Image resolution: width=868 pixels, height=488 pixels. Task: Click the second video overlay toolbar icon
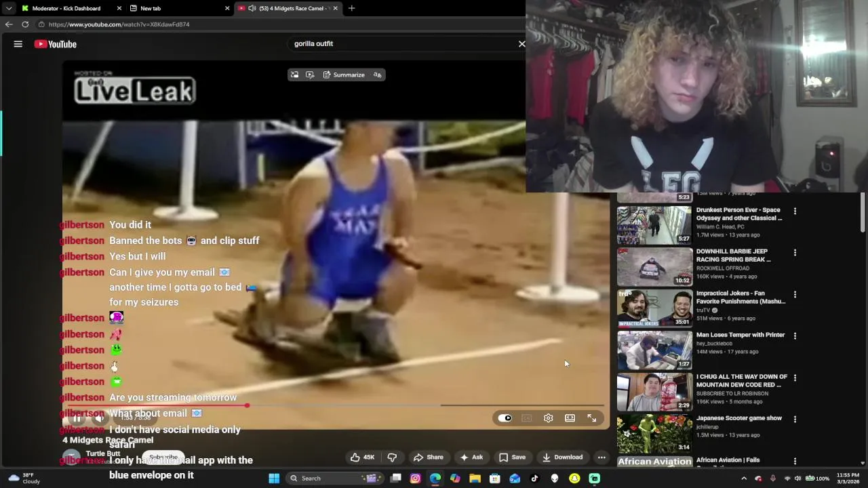(x=310, y=75)
